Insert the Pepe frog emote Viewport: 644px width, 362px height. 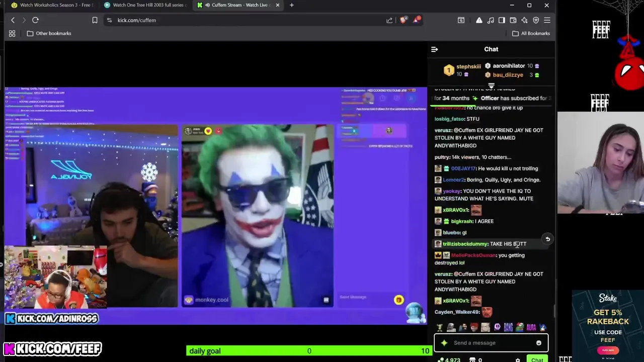click(520, 328)
